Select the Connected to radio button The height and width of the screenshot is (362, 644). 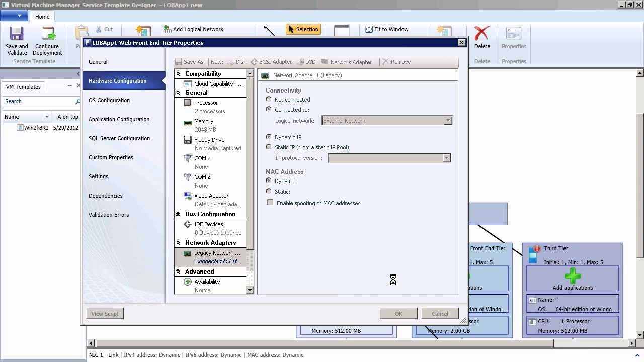pyautogui.click(x=269, y=109)
